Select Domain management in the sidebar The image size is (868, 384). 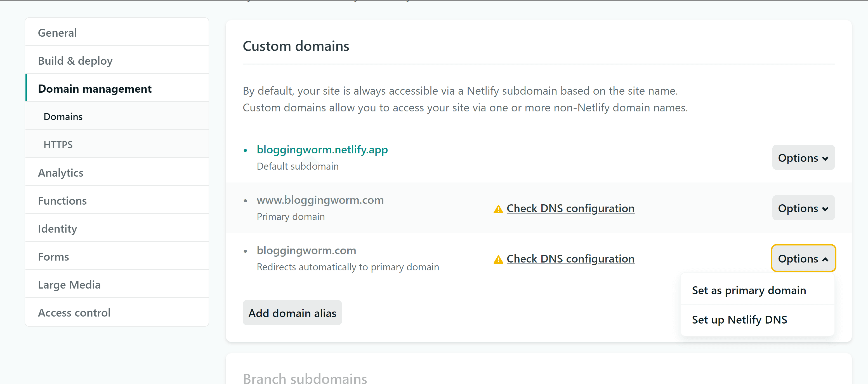coord(95,89)
